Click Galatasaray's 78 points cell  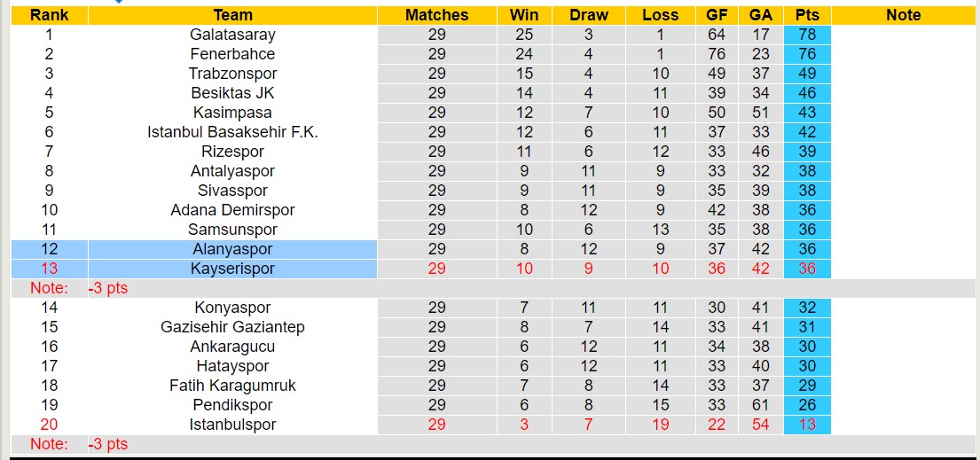click(807, 35)
